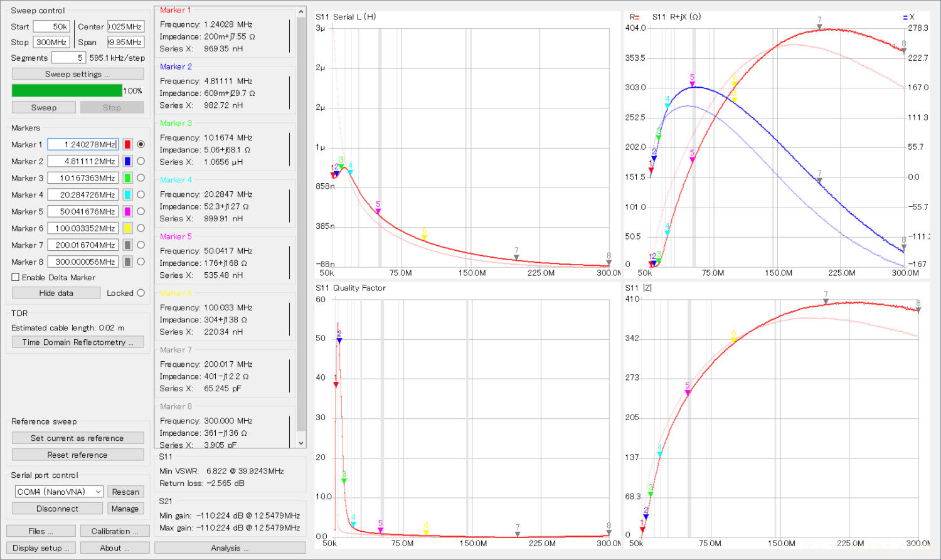The image size is (941, 560).
Task: Click the magenta Marker 5 color swatch
Action: tap(127, 211)
